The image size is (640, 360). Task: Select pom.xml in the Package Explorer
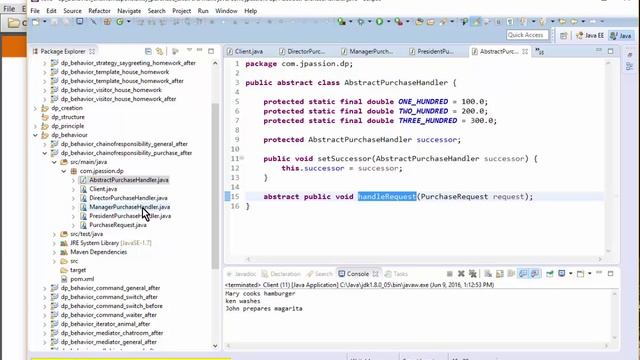click(x=82, y=279)
